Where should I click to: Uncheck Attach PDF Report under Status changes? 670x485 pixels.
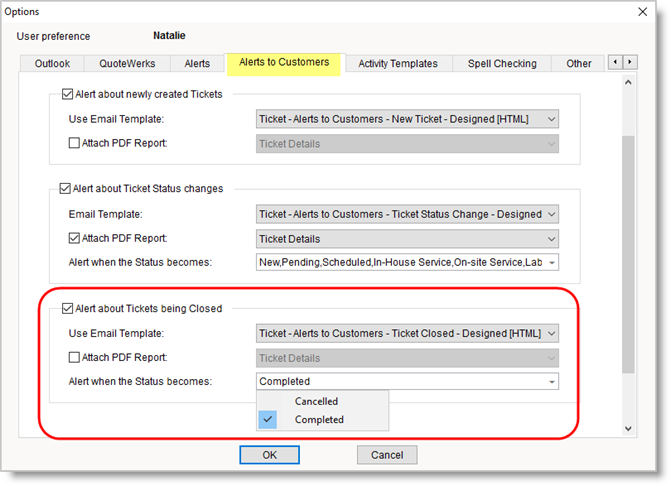[75, 239]
